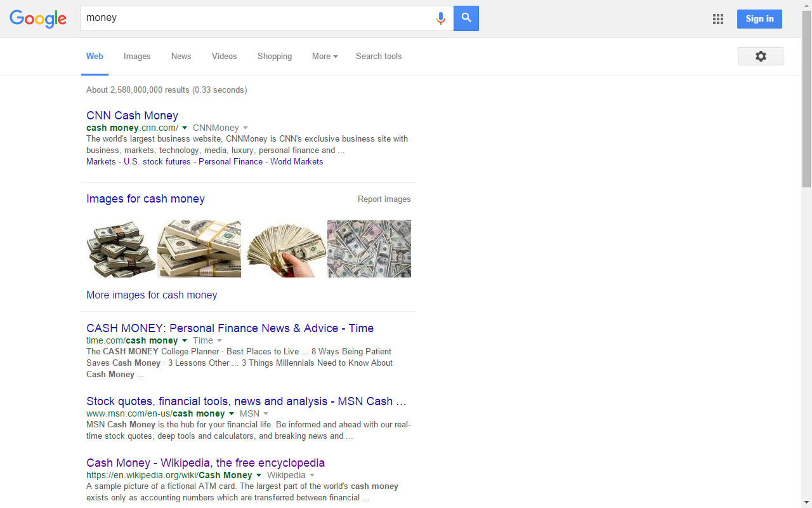Click the Sign in button

(759, 19)
